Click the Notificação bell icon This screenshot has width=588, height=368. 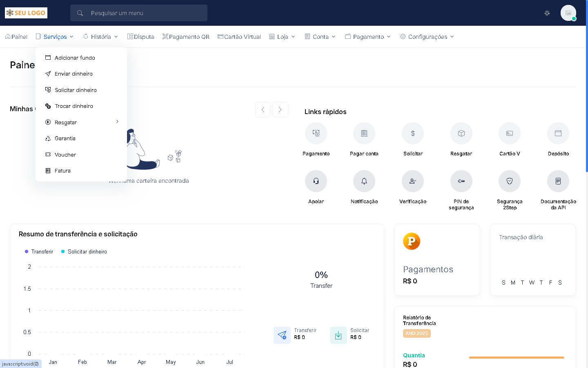(x=364, y=181)
